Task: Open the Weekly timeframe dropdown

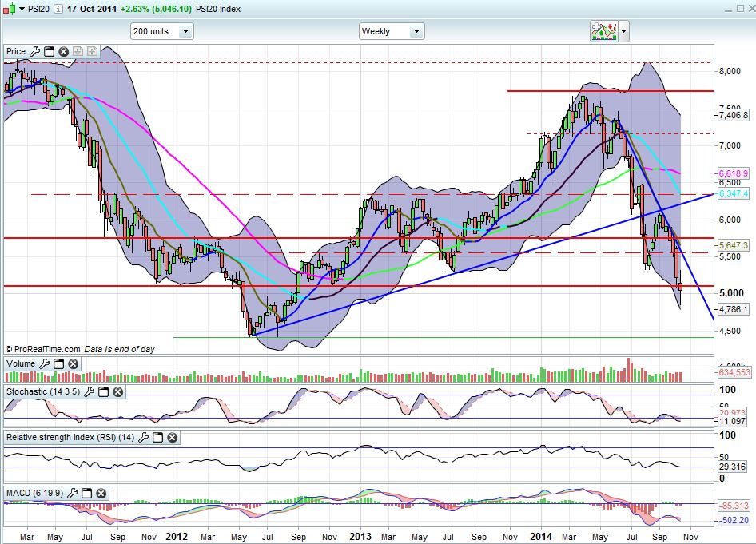Action: [416, 31]
